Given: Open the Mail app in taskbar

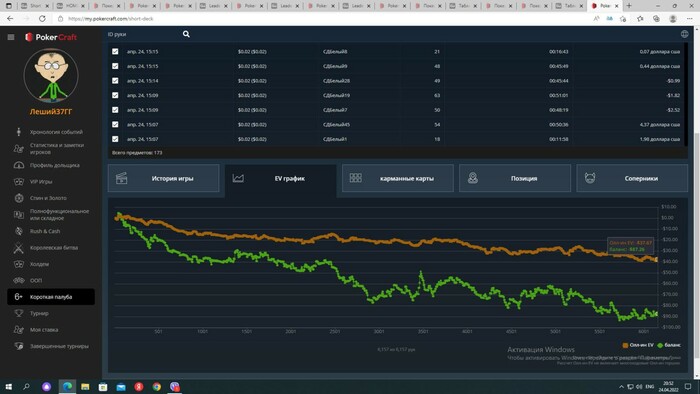Looking at the screenshot, I should (121, 386).
